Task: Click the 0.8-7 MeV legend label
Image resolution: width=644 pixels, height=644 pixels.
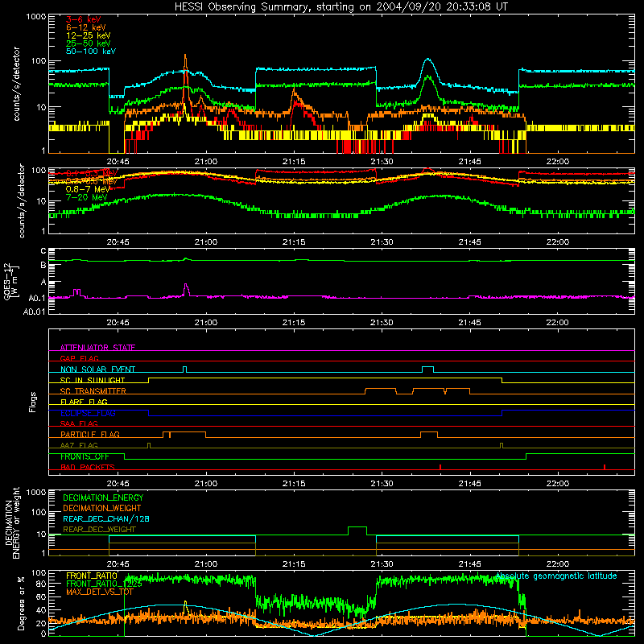Action: pos(88,189)
